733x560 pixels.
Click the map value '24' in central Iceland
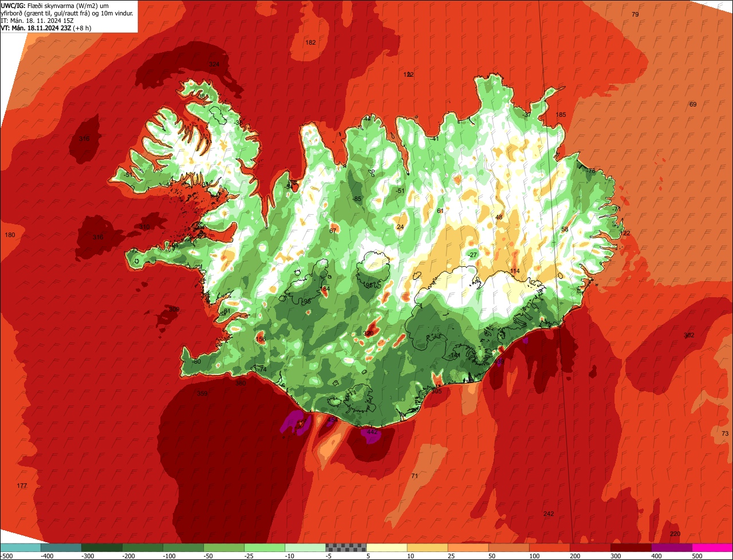point(400,227)
